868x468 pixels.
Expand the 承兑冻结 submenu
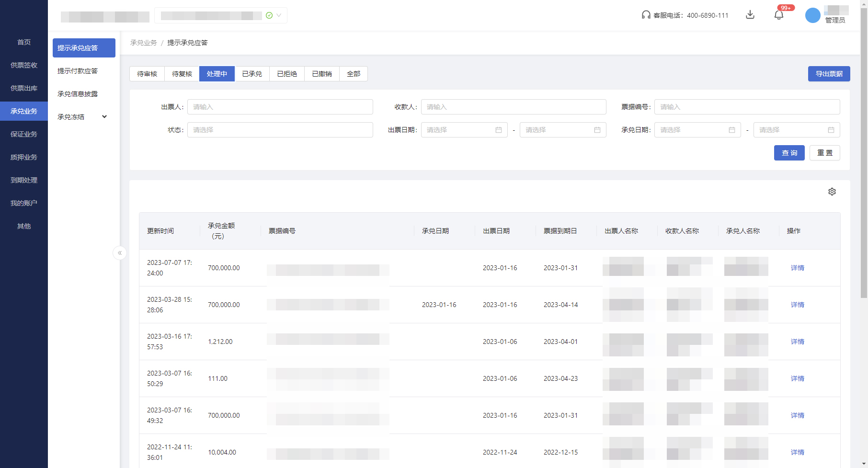[104, 117]
